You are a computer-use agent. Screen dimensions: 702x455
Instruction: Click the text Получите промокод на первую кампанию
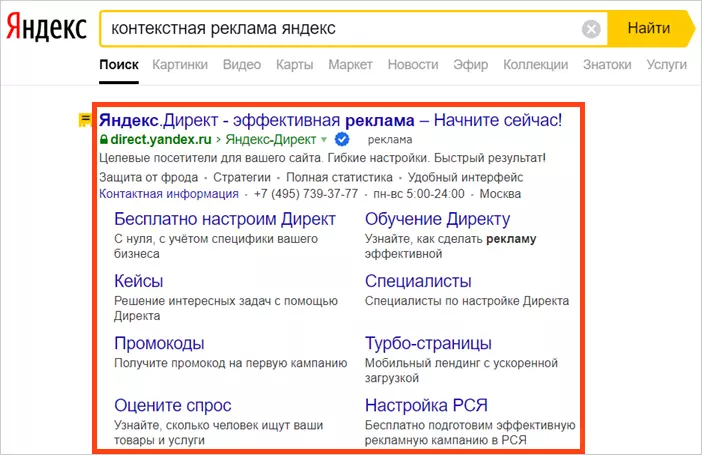pyautogui.click(x=231, y=363)
